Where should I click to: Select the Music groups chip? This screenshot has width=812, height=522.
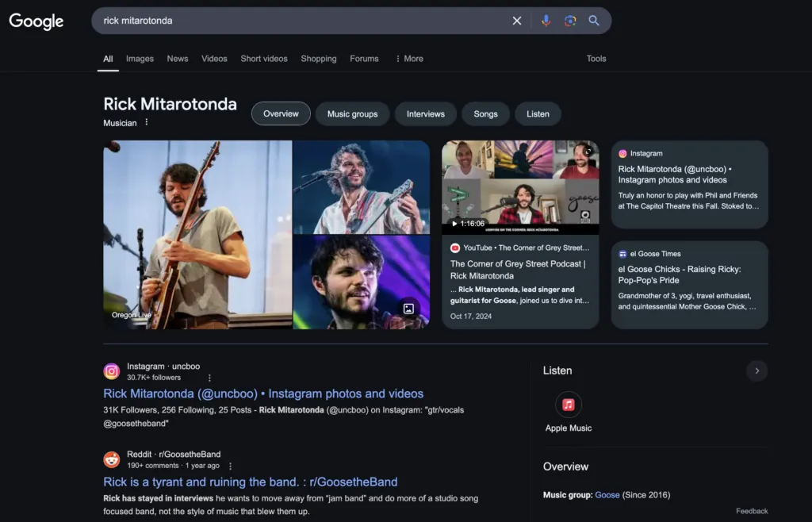tap(352, 114)
